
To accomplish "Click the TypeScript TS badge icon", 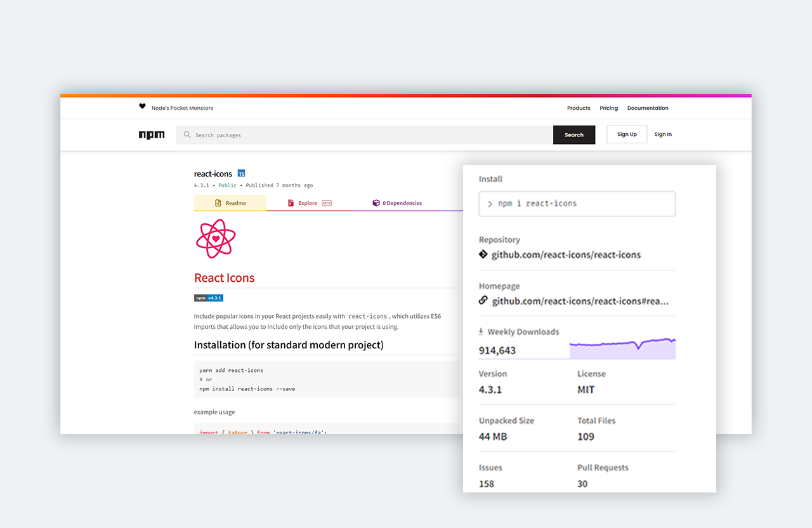I will point(241,173).
